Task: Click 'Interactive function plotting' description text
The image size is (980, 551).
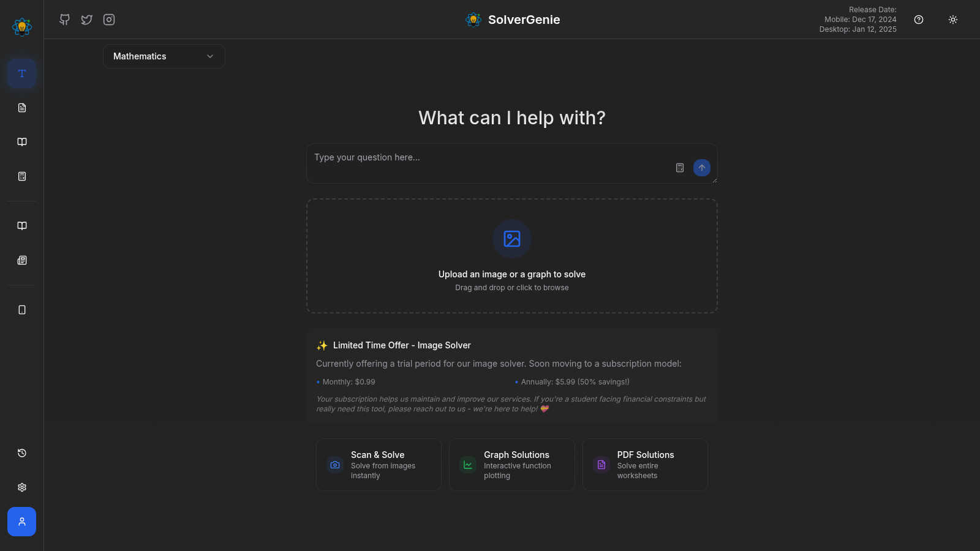Action: (518, 471)
